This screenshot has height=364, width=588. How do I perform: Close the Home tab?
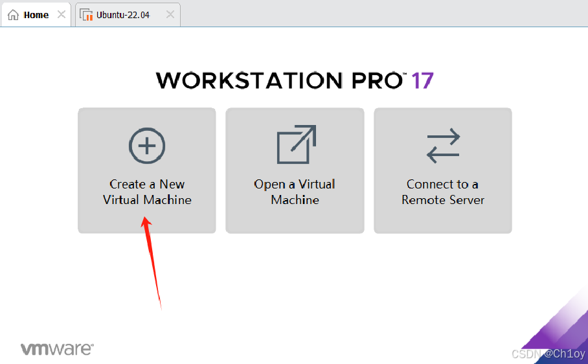pos(61,14)
